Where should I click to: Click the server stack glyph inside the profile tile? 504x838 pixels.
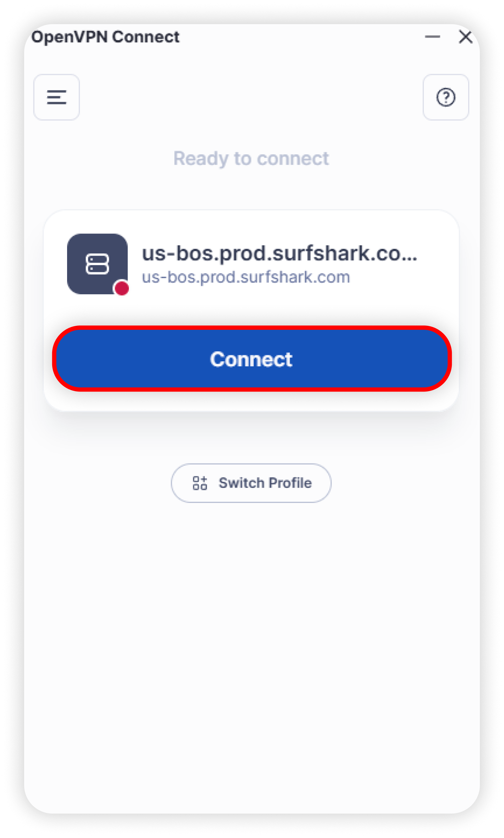(x=97, y=264)
